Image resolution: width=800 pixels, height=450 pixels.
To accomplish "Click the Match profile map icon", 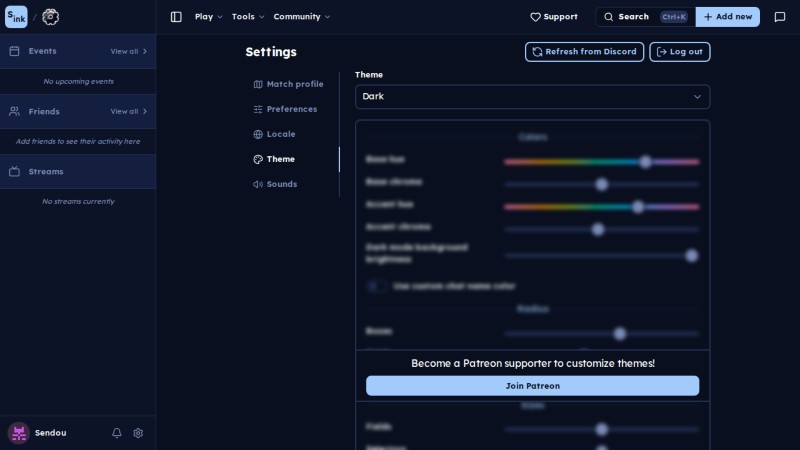I will 258,84.
